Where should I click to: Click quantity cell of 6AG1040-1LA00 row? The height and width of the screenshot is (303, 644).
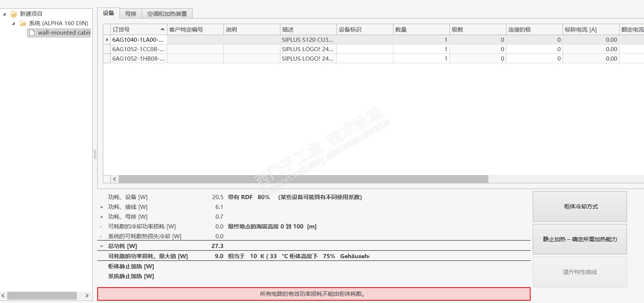pos(421,40)
